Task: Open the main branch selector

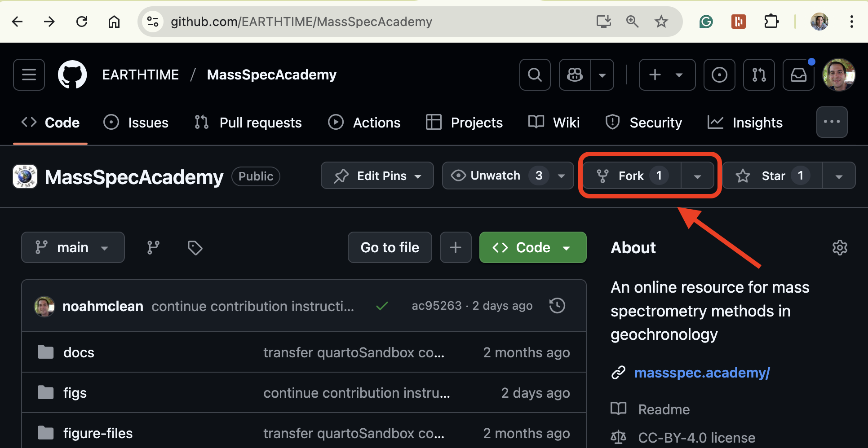Action: pyautogui.click(x=73, y=247)
